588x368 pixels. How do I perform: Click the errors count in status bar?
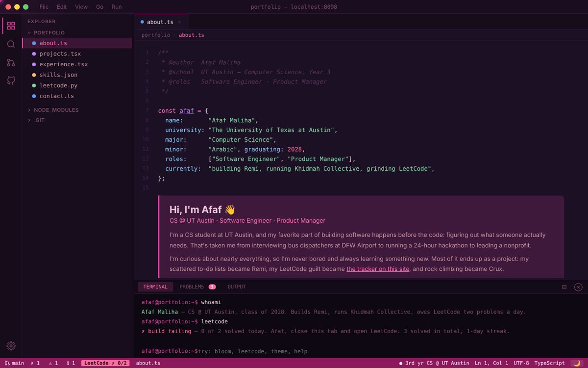click(x=35, y=363)
